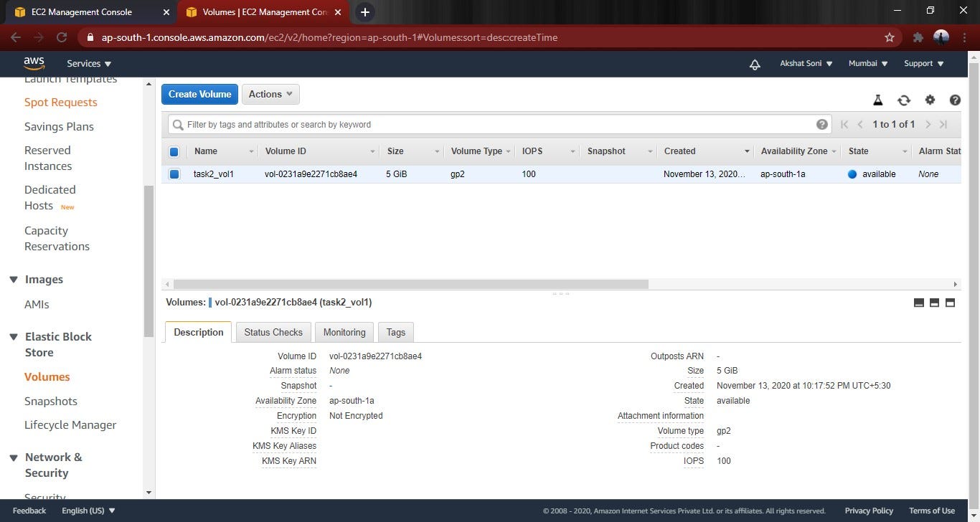Image resolution: width=980 pixels, height=522 pixels.
Task: Open table settings gear icon
Action: coord(930,100)
